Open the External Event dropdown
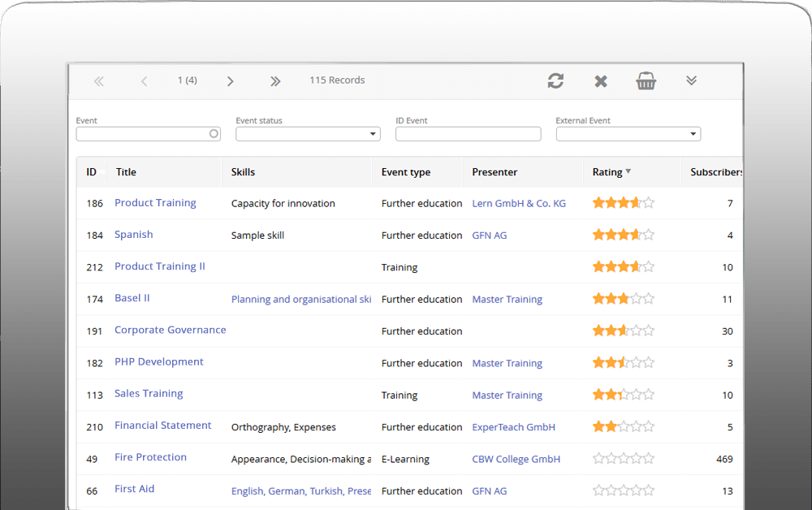This screenshot has height=510, width=812. tap(628, 134)
